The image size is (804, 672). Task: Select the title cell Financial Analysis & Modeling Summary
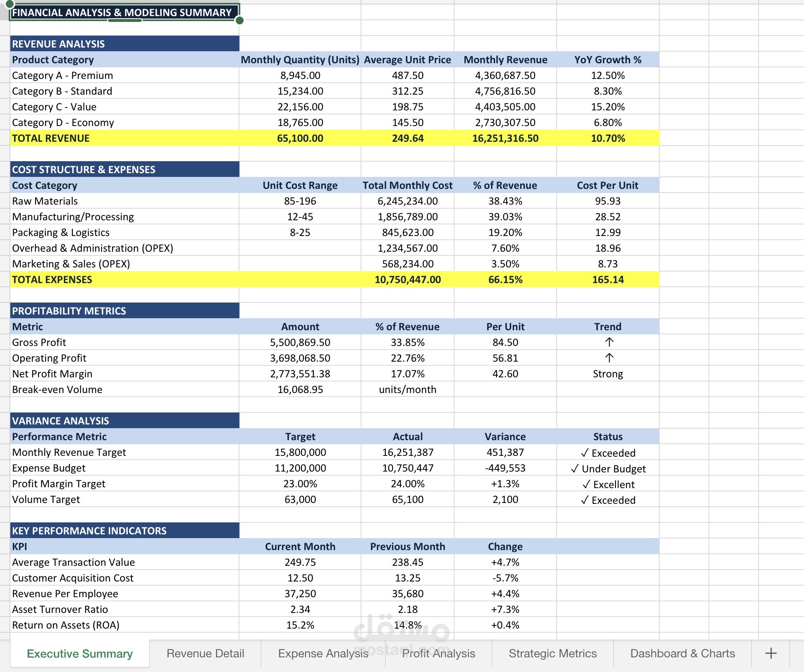coord(122,12)
